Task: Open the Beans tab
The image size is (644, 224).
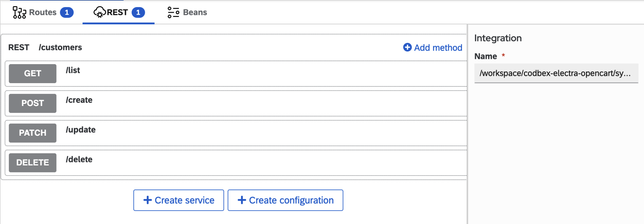Action: click(187, 13)
